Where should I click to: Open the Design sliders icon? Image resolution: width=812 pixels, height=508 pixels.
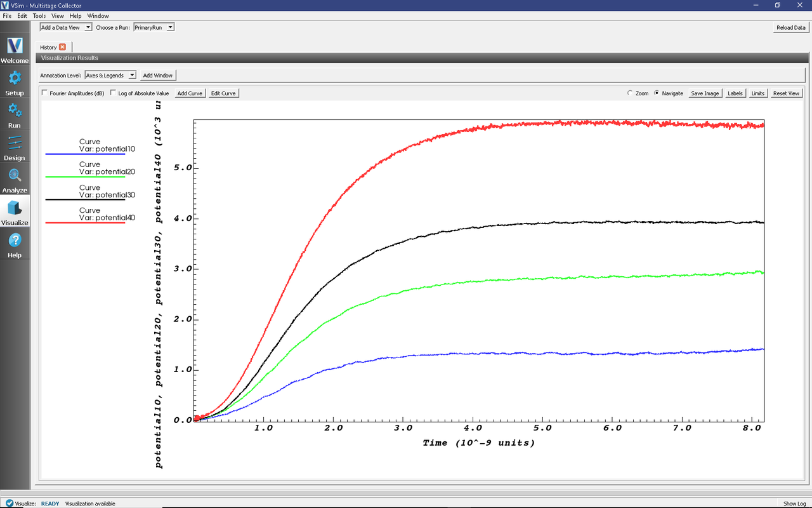[15, 143]
